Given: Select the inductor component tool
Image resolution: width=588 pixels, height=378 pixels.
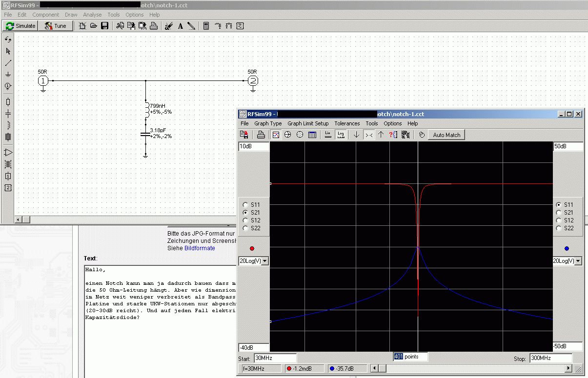Looking at the screenshot, I should click(x=8, y=125).
